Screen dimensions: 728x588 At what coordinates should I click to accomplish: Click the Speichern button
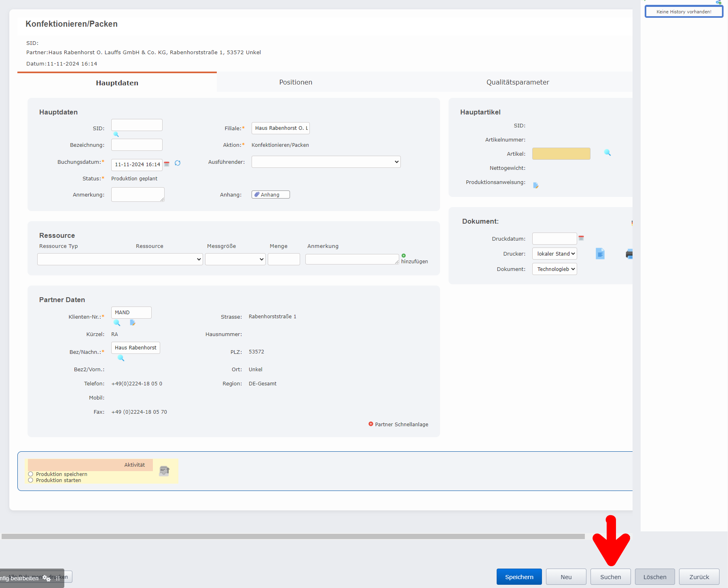click(519, 577)
